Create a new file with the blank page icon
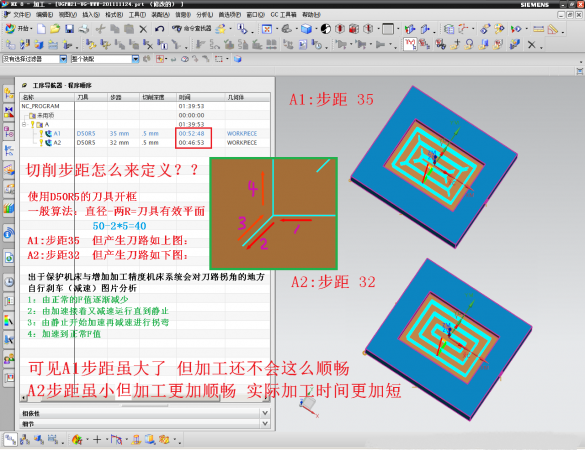Viewport: 585px width, 450px height. 41,29
